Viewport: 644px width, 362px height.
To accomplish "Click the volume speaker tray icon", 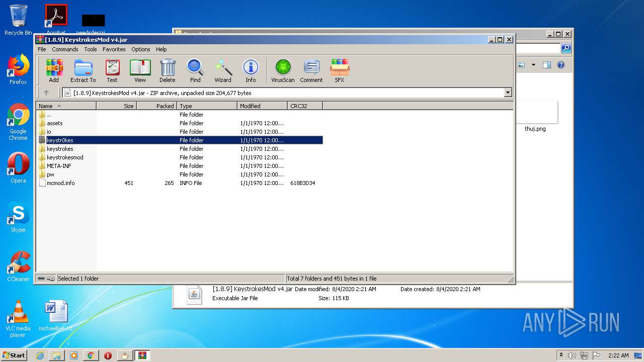I will click(x=572, y=355).
